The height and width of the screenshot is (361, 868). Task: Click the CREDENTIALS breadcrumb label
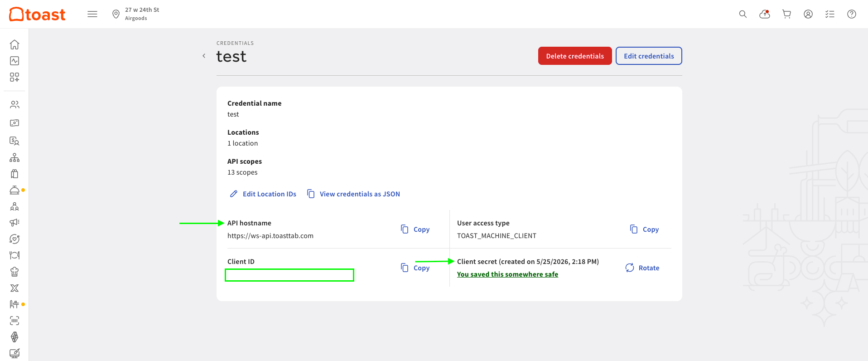235,43
